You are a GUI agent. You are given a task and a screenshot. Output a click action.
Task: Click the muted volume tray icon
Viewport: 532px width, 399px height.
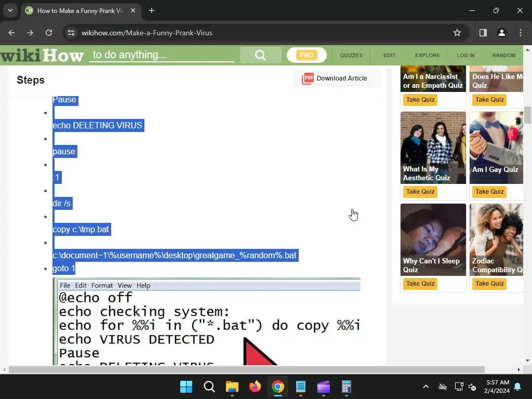tap(472, 387)
